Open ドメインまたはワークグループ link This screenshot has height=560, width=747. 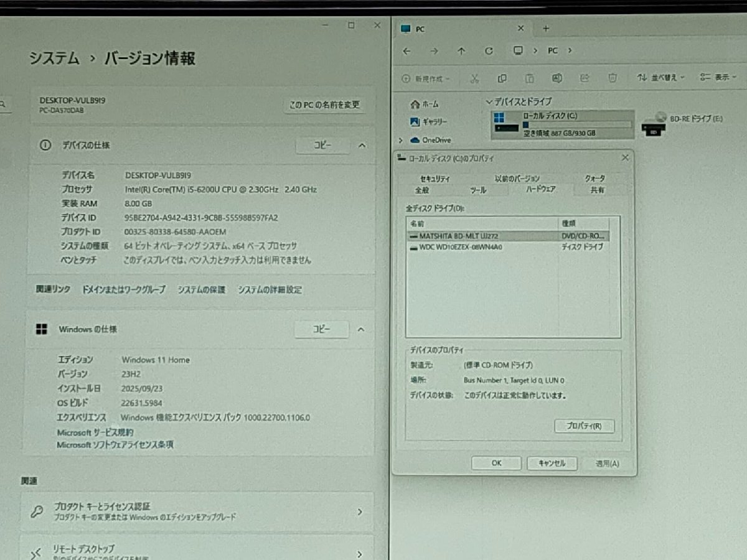(124, 290)
